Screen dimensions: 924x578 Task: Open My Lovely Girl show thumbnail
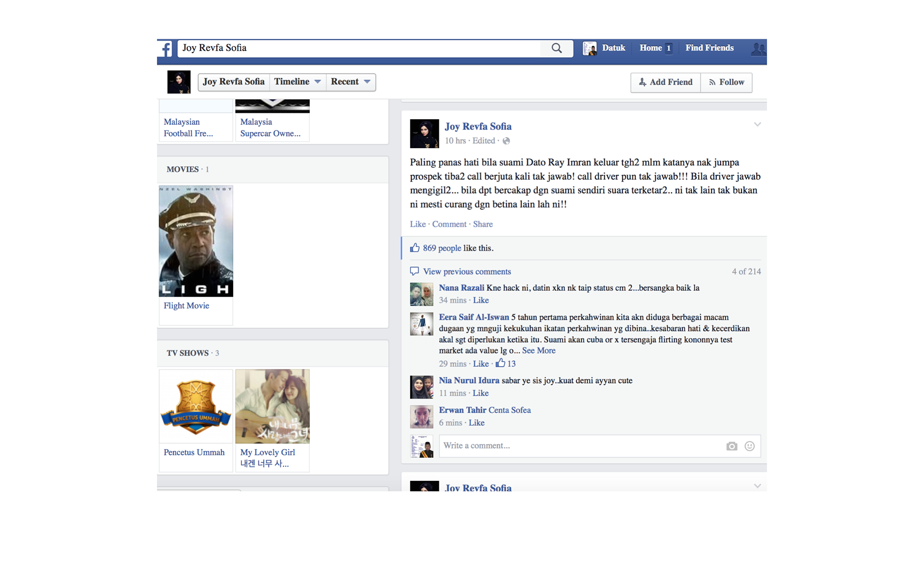(273, 406)
